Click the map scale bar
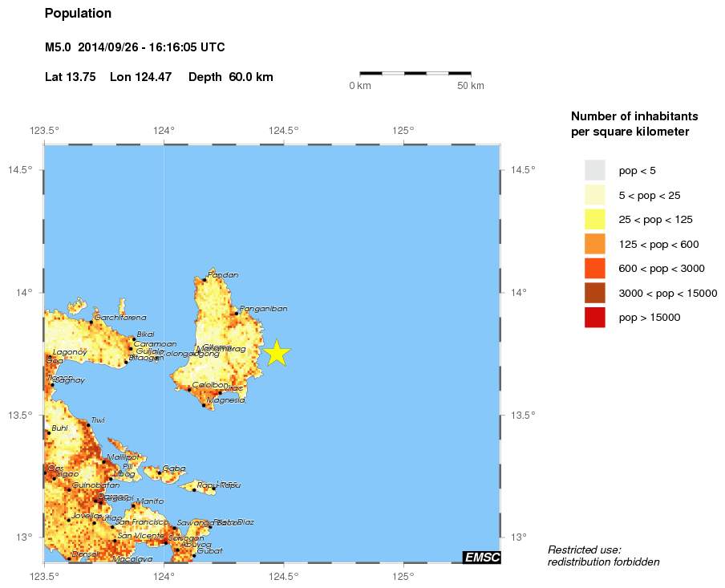Screen dimensions: 725x588 point(415,73)
